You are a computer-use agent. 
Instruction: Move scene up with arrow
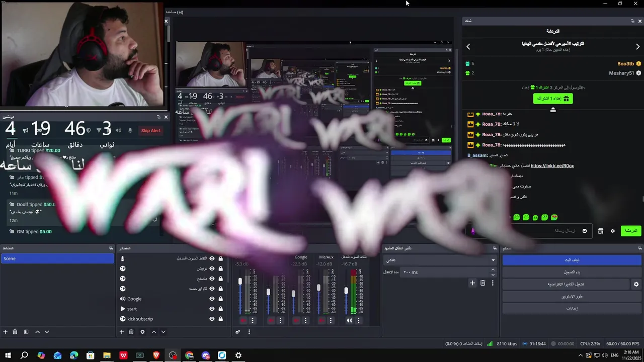point(37,332)
